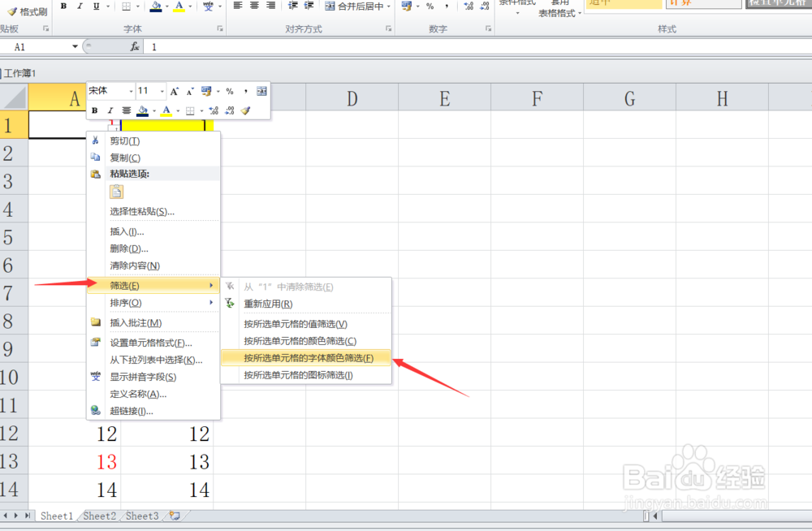Open the font group dialog launcher (字体)
The width and height of the screenshot is (812, 531).
point(220,29)
